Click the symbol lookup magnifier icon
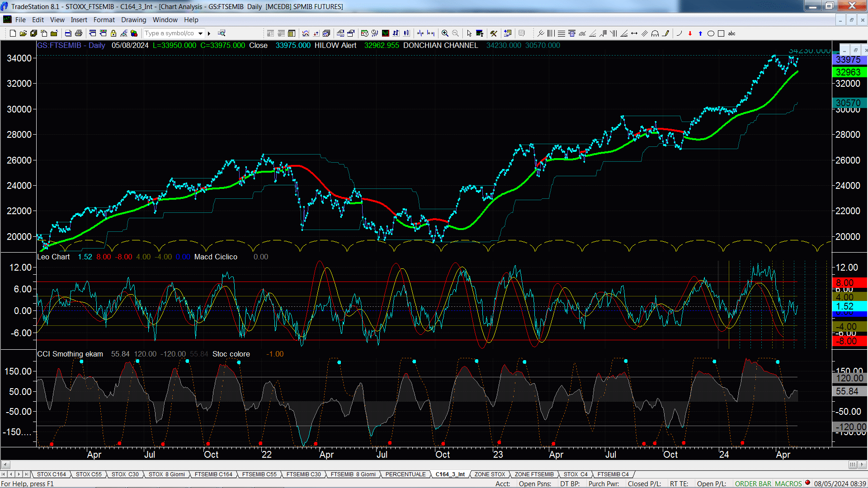Screen dimensions: 868x488 [x=222, y=33]
